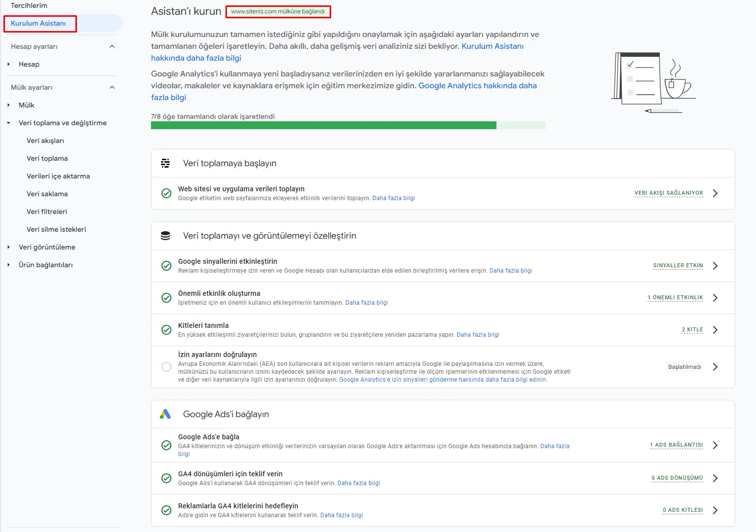Open arrow for Reklamlarla GA4 kitlelerini hedefleyin row
The height and width of the screenshot is (532, 756).
[x=715, y=510]
